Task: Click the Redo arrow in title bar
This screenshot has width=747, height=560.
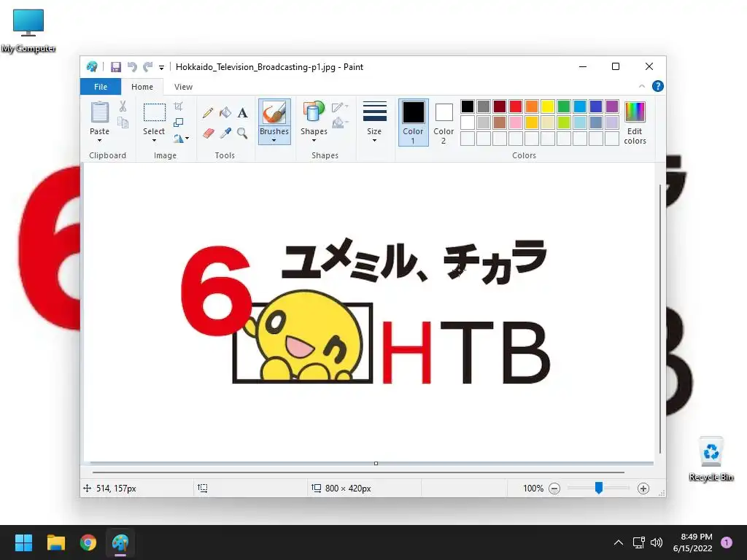Action: click(x=148, y=67)
